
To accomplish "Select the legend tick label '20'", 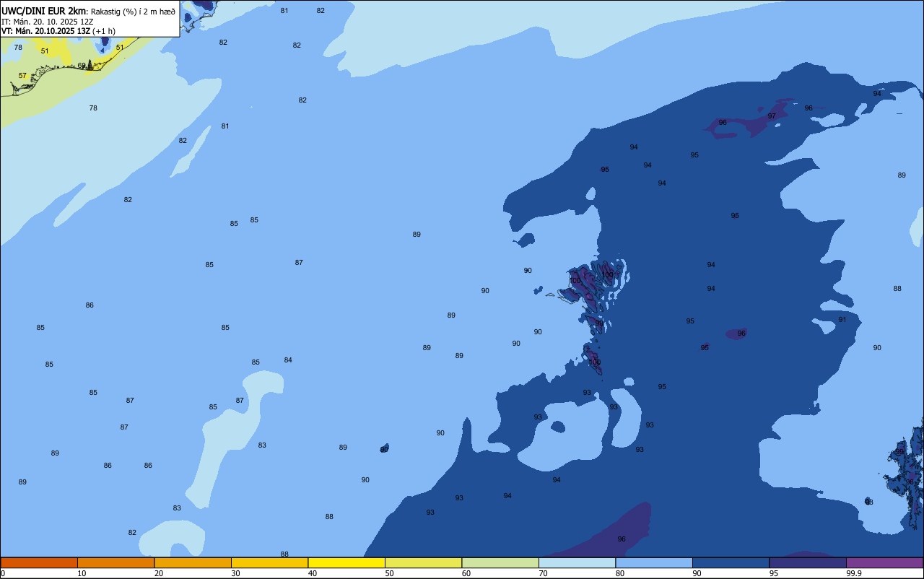I will (x=159, y=573).
